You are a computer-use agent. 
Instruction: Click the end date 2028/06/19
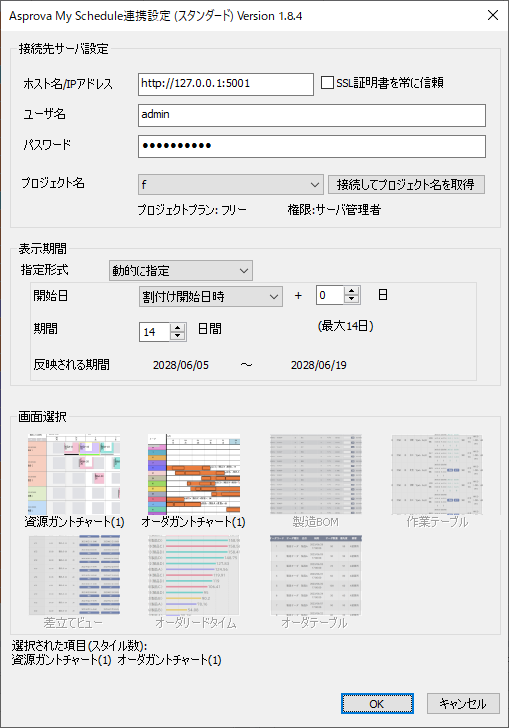319,365
